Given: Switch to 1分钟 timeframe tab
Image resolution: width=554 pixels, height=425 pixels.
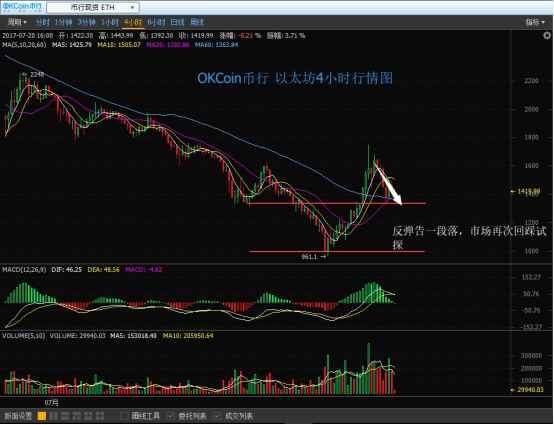Looking at the screenshot, I should point(63,22).
